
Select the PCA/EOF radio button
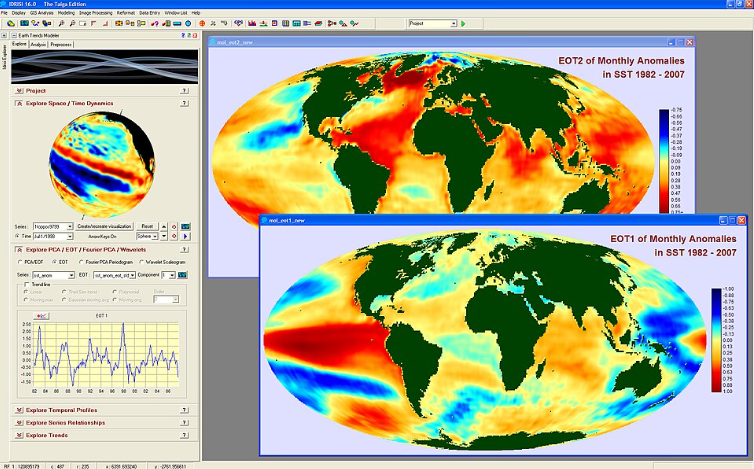click(x=22, y=260)
